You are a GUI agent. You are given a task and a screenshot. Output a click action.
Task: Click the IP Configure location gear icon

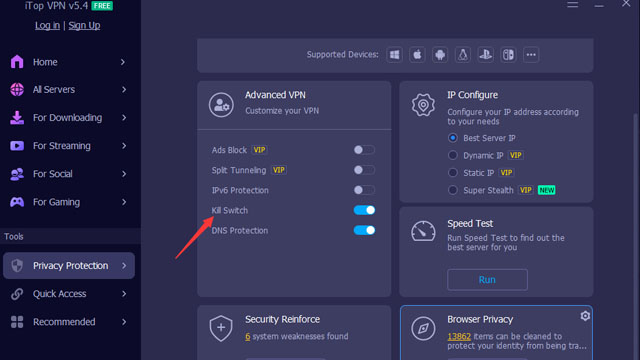(423, 105)
